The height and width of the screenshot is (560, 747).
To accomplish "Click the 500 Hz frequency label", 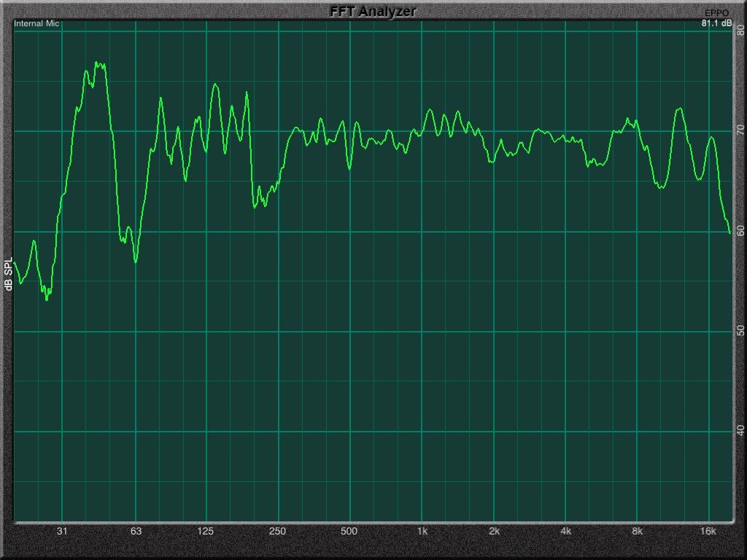I will (349, 531).
